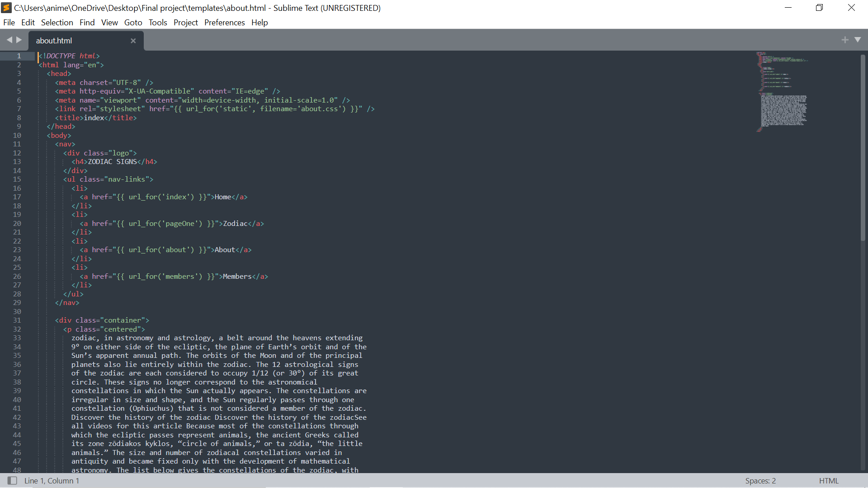This screenshot has height=488, width=868.
Task: Click the next tab arrow icon
Action: coord(19,40)
